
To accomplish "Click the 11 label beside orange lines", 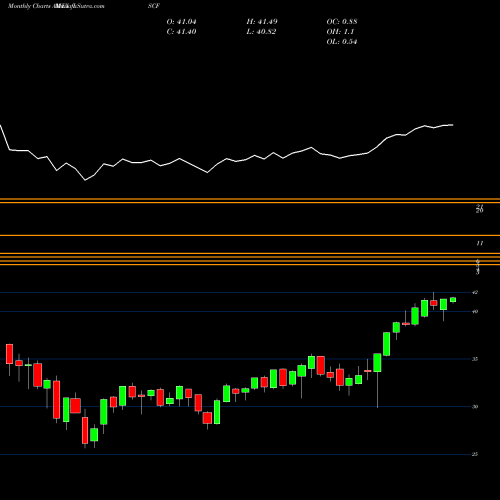I will pyautogui.click(x=479, y=243).
